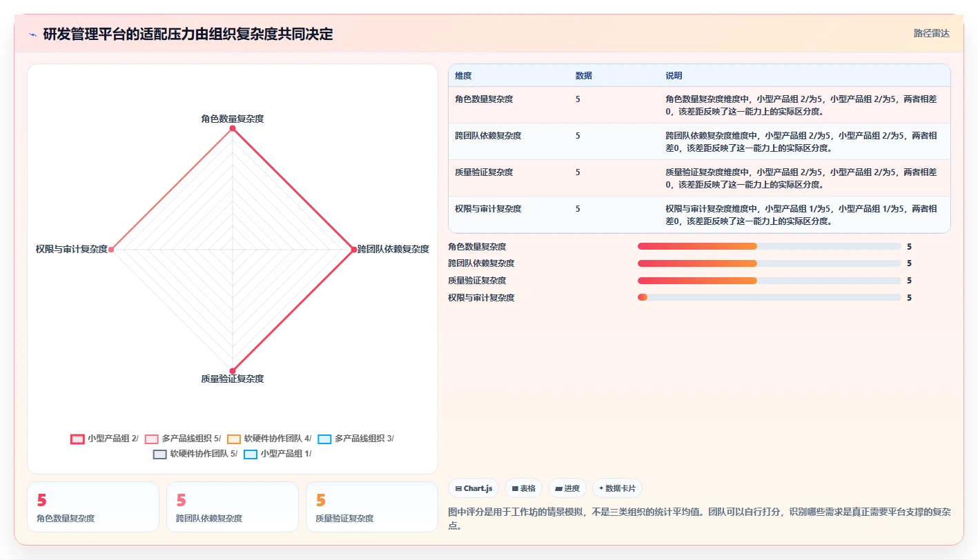The image size is (978, 560).
Task: Toggle legend item 软硬件协作团队 5/
Action: 195,454
